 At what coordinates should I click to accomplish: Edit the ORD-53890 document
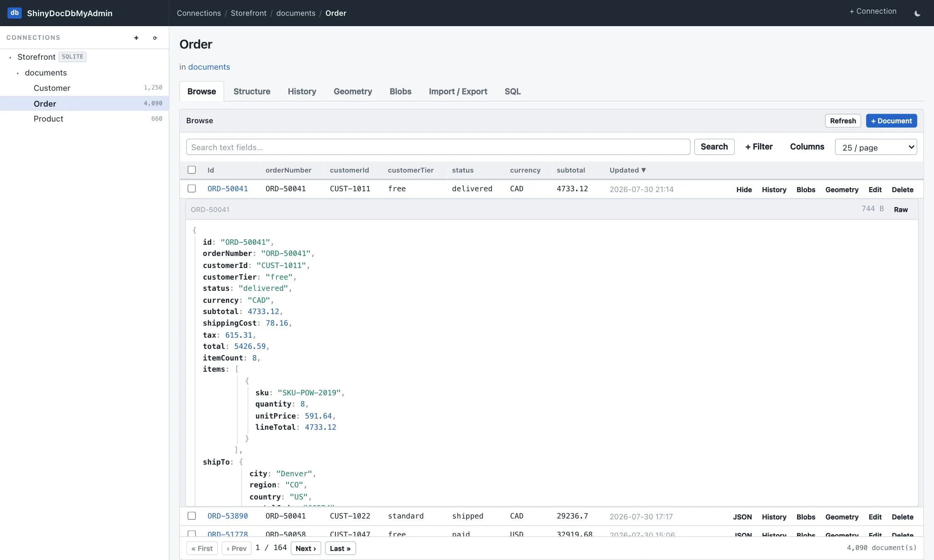click(875, 517)
